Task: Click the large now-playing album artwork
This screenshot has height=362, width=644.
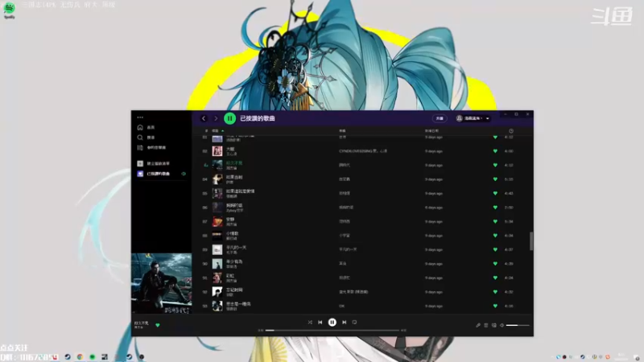Action: [x=162, y=284]
